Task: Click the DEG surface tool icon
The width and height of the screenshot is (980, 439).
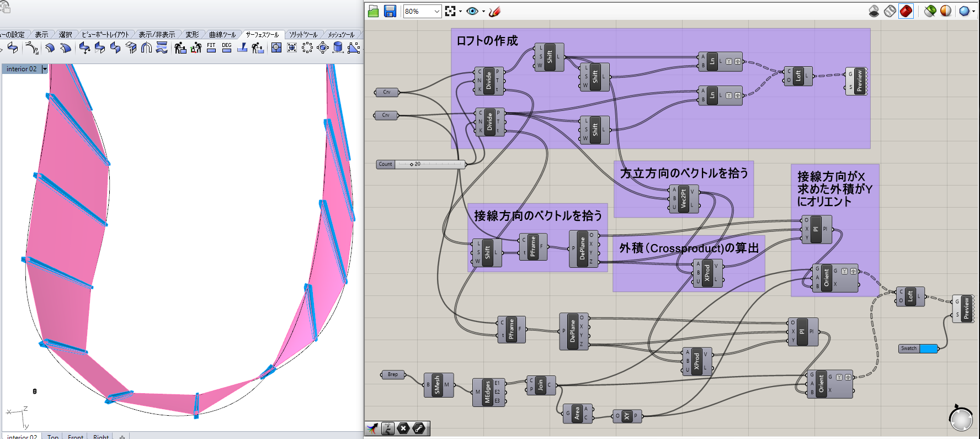Action: click(x=227, y=48)
